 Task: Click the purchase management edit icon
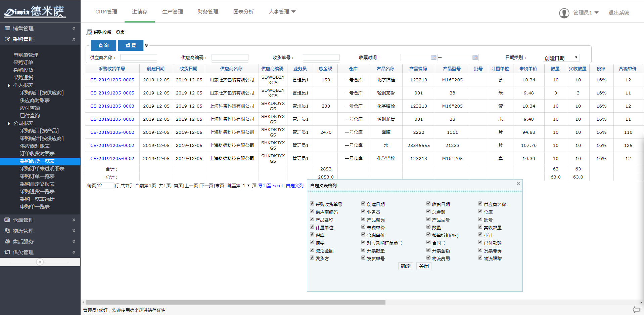click(7, 39)
